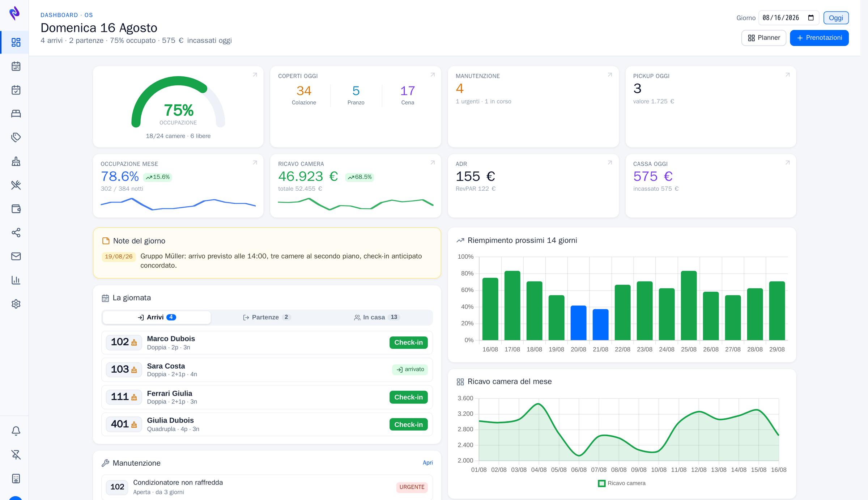The width and height of the screenshot is (868, 500).
Task: Click the Condizionatore non raffredda maintenance row
Action: [x=267, y=487]
